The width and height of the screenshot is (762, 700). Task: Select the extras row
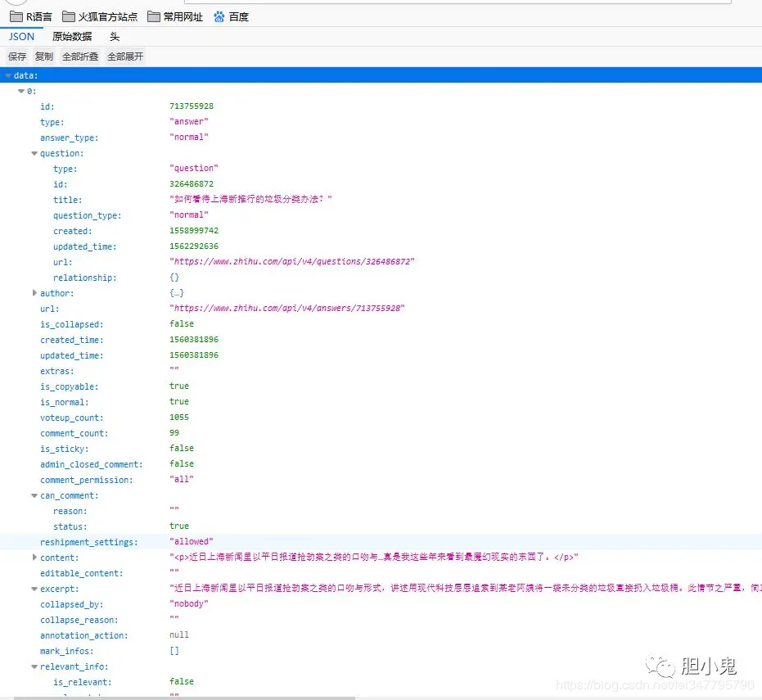[381, 371]
